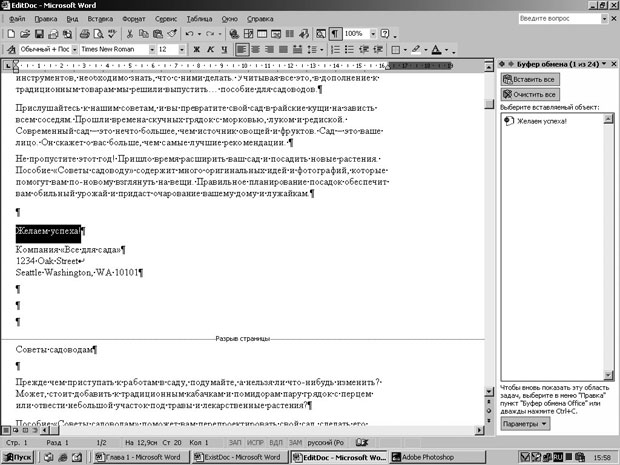Screen dimensions: 620x465
Task: Click the ИСПР status bar indicator
Action: click(255, 442)
